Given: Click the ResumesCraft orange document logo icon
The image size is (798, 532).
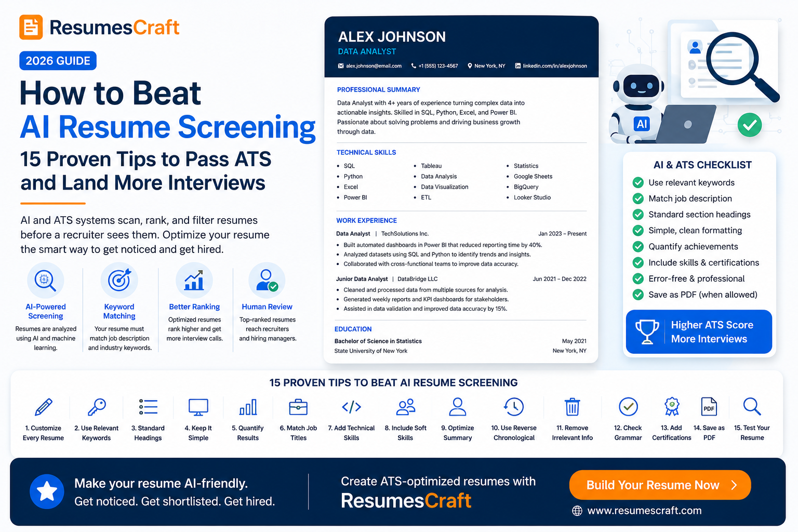Looking at the screenshot, I should pyautogui.click(x=31, y=27).
